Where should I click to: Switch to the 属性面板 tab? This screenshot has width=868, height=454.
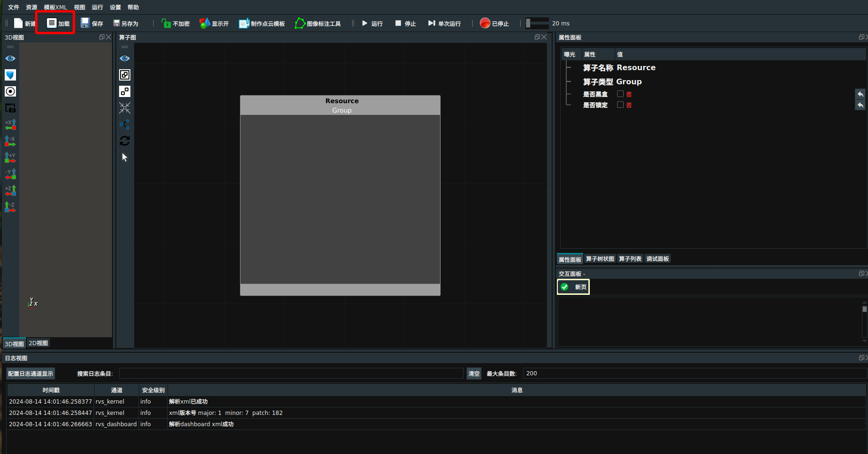click(570, 259)
